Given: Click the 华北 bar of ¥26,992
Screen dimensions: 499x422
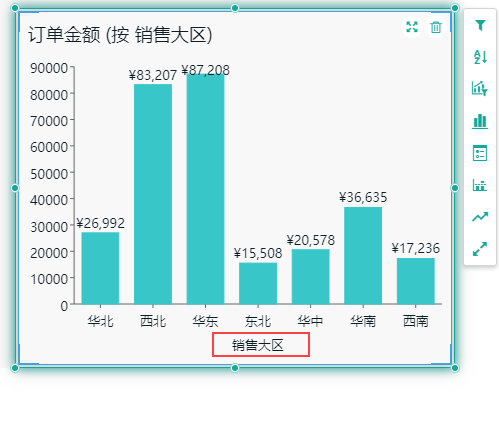Looking at the screenshot, I should [100, 268].
